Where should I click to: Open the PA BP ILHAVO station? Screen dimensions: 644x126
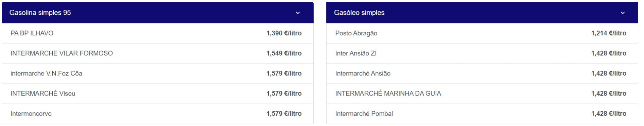pos(158,33)
